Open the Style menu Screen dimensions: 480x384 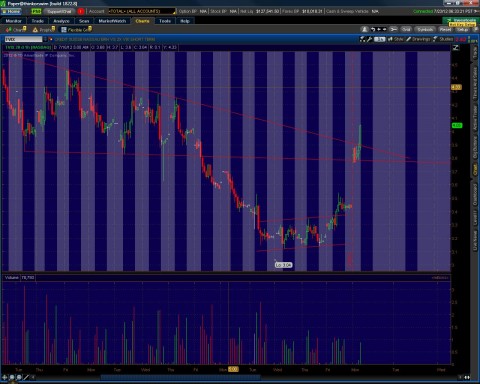coord(395,39)
